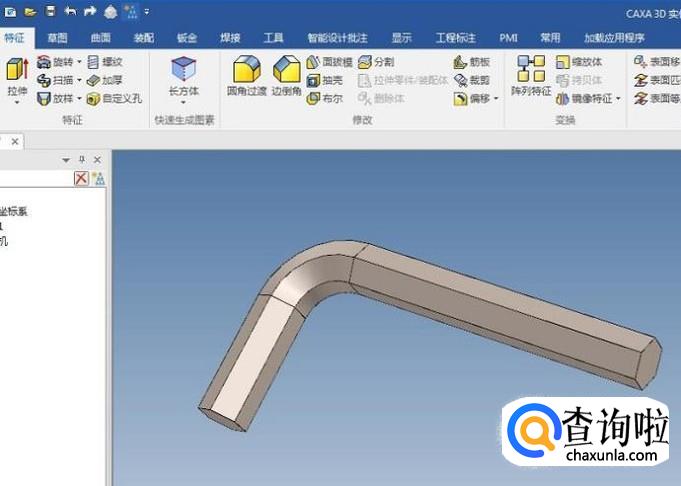Image resolution: width=681 pixels, height=486 pixels.
Task: Switch to the 曲面 (Surface) tab
Action: pyautogui.click(x=101, y=38)
